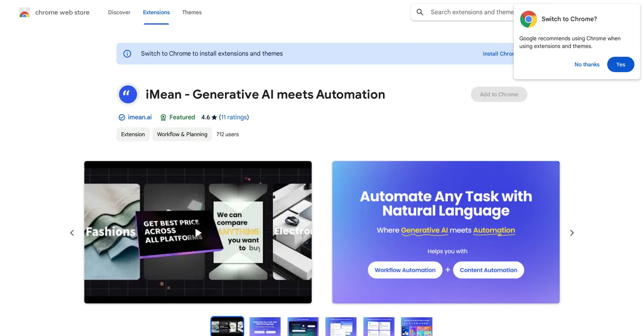
Task: Click the Switch to Chrome? popup heading
Action: point(569,19)
